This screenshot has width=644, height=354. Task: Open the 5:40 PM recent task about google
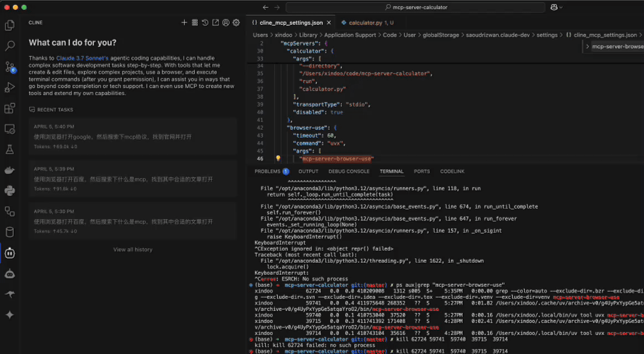coord(133,136)
